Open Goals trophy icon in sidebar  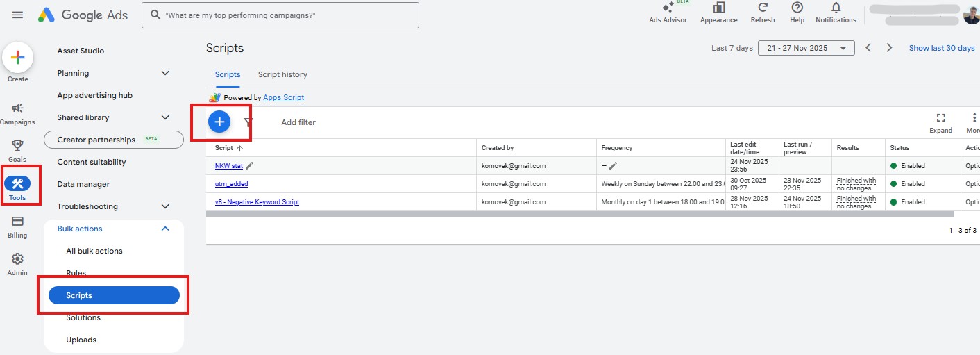17,145
